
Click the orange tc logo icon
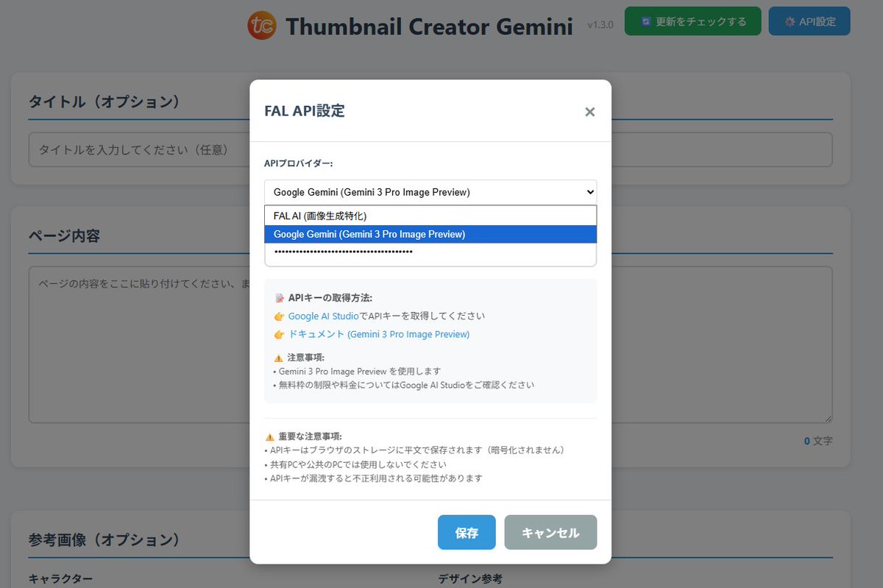262,26
